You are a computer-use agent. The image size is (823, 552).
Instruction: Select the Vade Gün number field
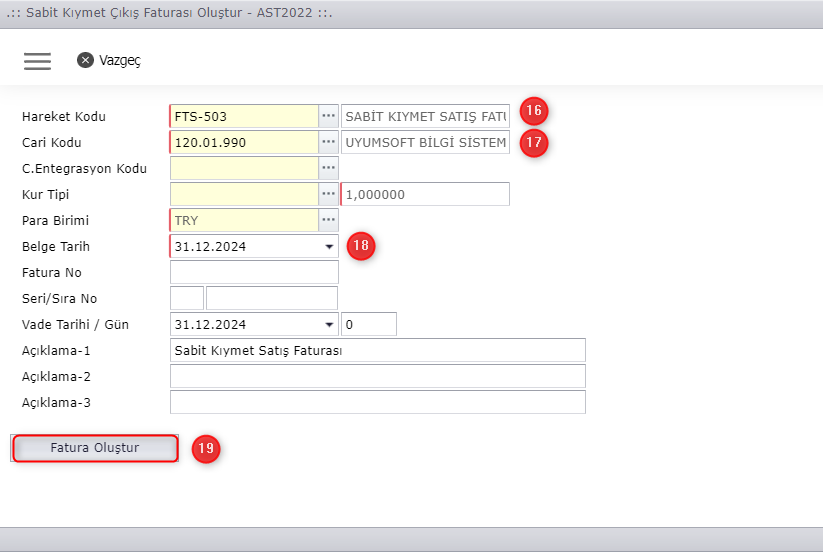coord(369,324)
